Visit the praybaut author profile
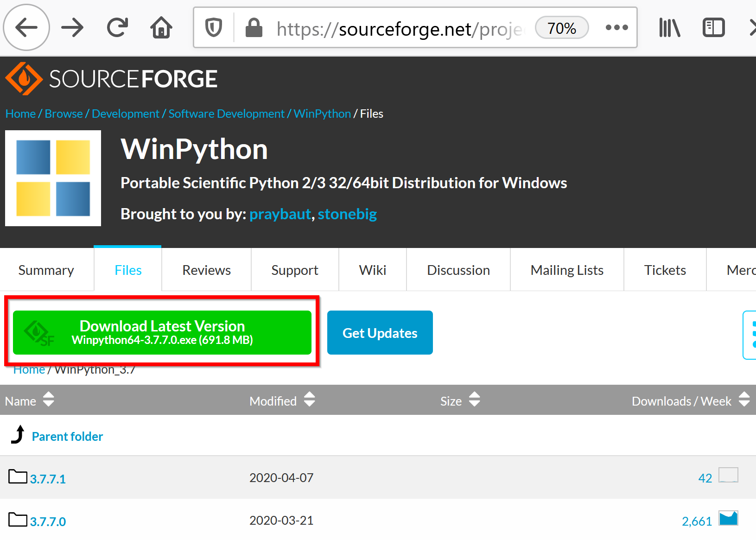 click(280, 214)
